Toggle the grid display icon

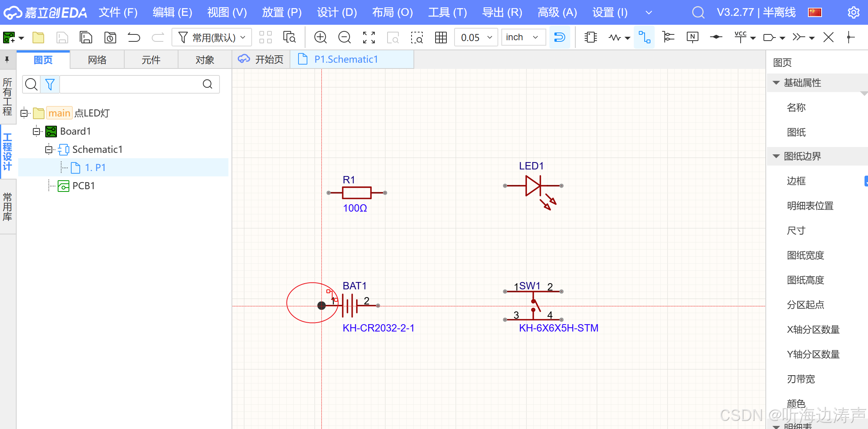coord(441,38)
